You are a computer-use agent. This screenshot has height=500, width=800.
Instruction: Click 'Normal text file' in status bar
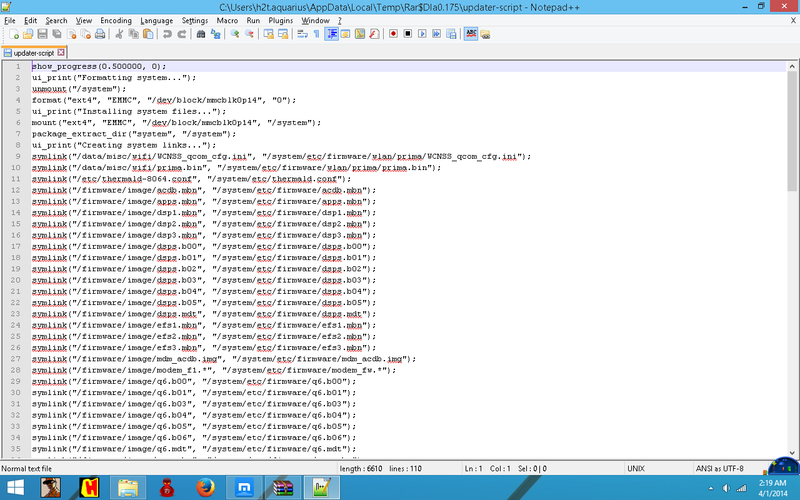27,468
